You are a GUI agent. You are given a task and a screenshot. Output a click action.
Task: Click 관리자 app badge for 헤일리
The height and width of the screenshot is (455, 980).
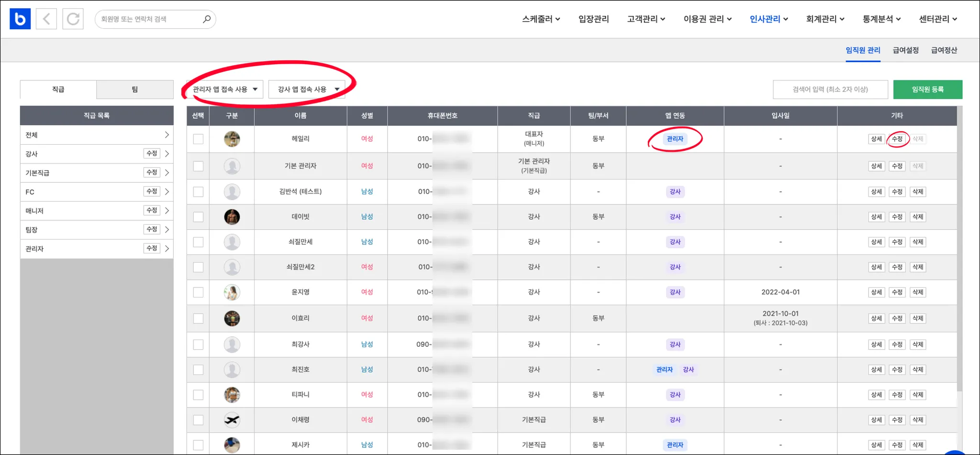[x=675, y=139]
